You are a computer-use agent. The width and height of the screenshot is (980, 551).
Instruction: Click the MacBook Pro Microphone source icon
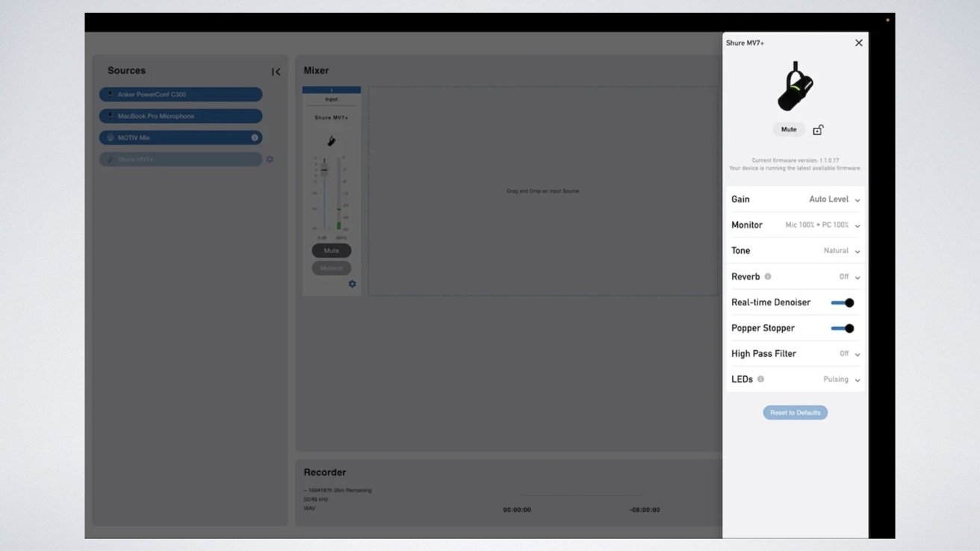click(x=110, y=116)
